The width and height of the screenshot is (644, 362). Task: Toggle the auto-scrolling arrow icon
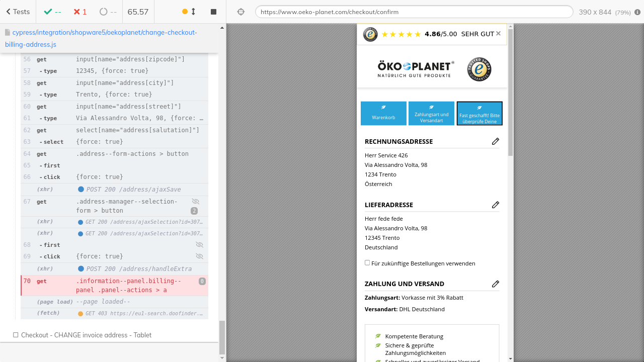(x=193, y=12)
